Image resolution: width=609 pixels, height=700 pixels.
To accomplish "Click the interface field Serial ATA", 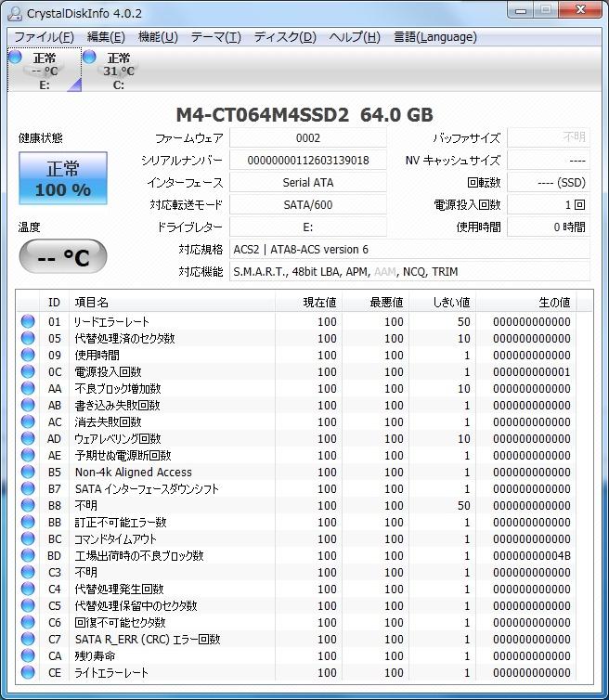I will [308, 183].
